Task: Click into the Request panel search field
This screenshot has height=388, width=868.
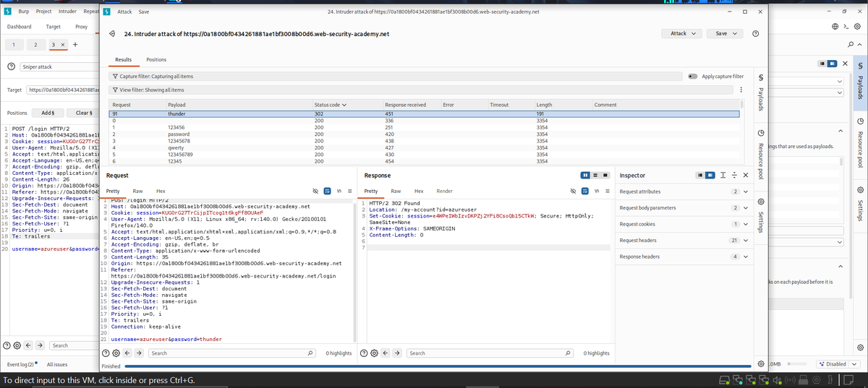Action: click(x=231, y=353)
